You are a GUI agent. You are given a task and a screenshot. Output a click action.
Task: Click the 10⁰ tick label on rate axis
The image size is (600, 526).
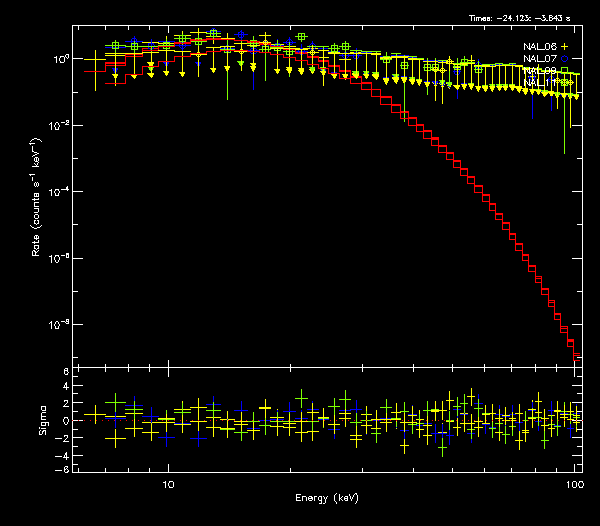[x=59, y=58]
